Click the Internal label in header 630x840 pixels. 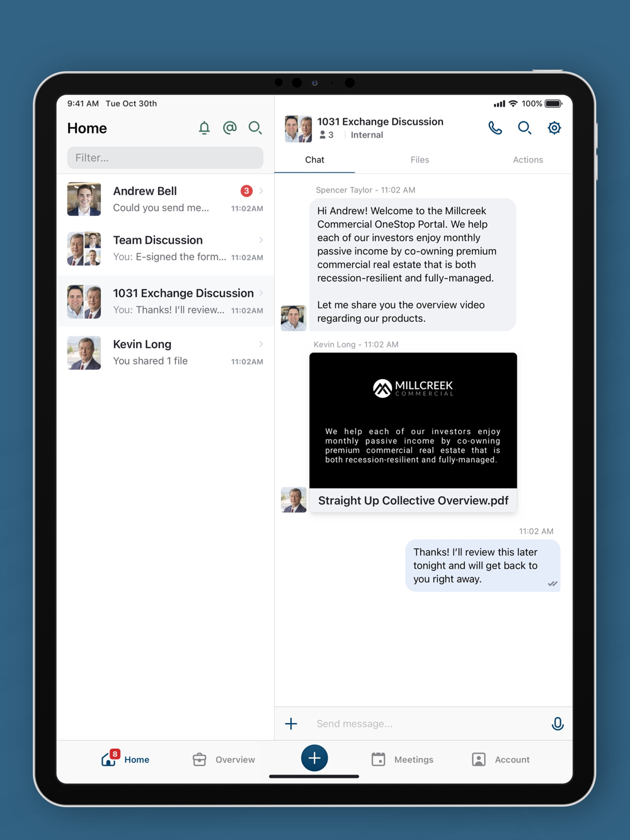pos(367,135)
